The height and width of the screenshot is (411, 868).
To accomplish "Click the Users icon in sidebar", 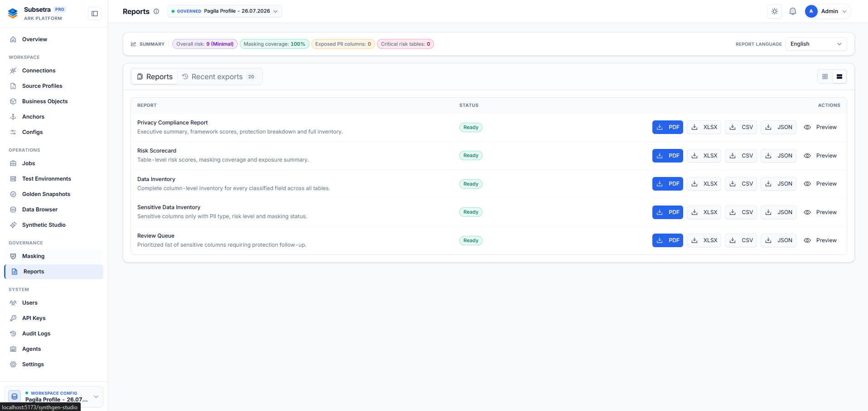I will tap(13, 303).
